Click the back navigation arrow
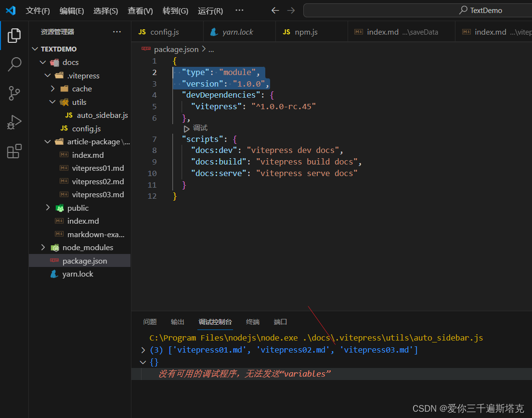This screenshot has height=418, width=532. 275,10
